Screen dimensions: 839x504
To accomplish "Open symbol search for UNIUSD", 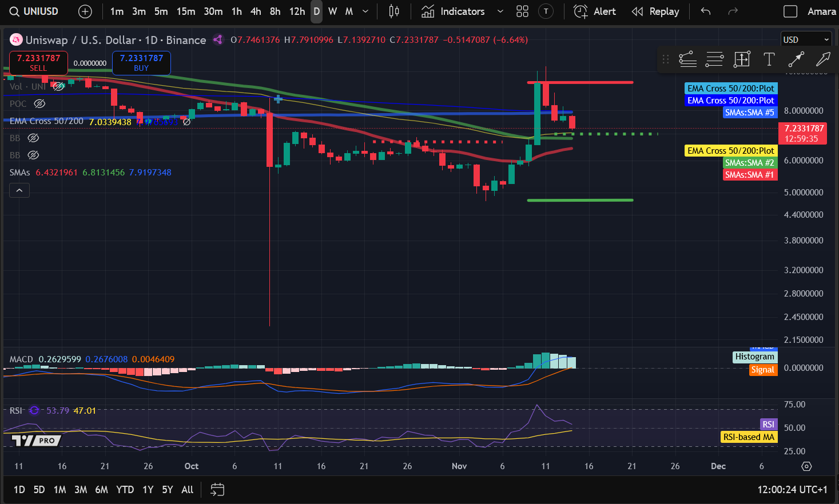I will (34, 11).
